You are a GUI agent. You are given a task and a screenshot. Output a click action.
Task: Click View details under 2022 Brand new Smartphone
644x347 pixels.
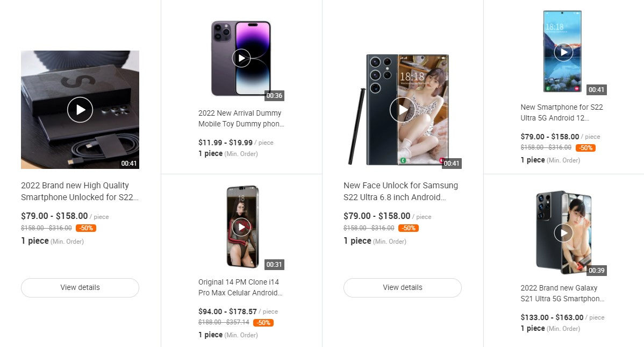(80, 287)
